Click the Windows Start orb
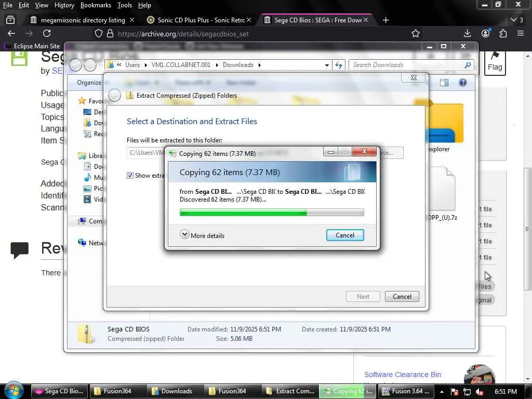Image resolution: width=532 pixels, height=399 pixels. pyautogui.click(x=14, y=391)
